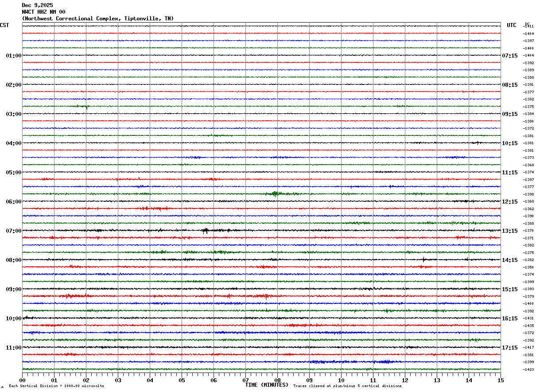Screen dimensions: 536x392
Task: Click the 15 minute tick label on axis
Action: click(x=500, y=380)
